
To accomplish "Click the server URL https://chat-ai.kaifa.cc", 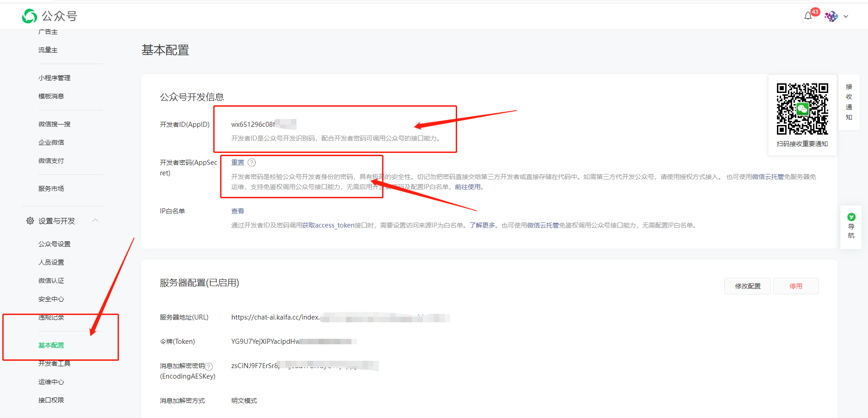I will [x=275, y=317].
